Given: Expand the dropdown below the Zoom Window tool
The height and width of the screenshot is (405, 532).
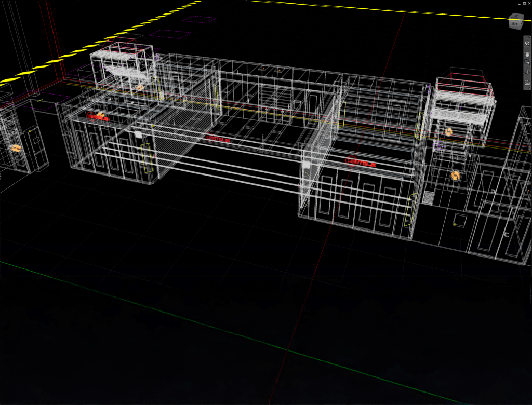Looking at the screenshot, I should pos(527,67).
